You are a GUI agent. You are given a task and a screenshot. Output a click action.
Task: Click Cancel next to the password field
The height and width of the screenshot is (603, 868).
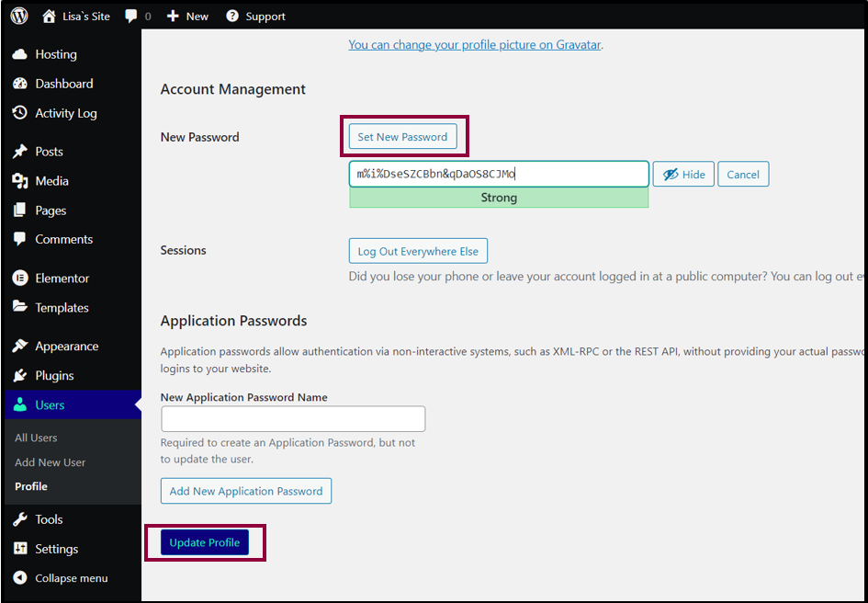(743, 175)
